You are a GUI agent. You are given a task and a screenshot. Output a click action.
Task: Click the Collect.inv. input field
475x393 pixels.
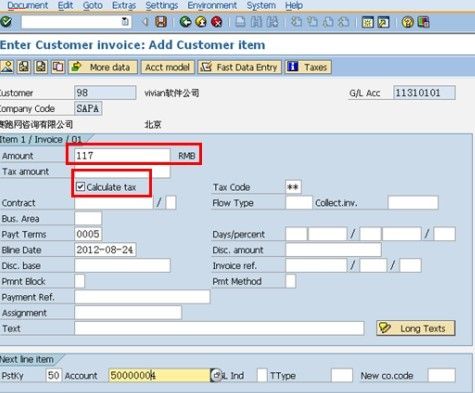click(x=413, y=202)
